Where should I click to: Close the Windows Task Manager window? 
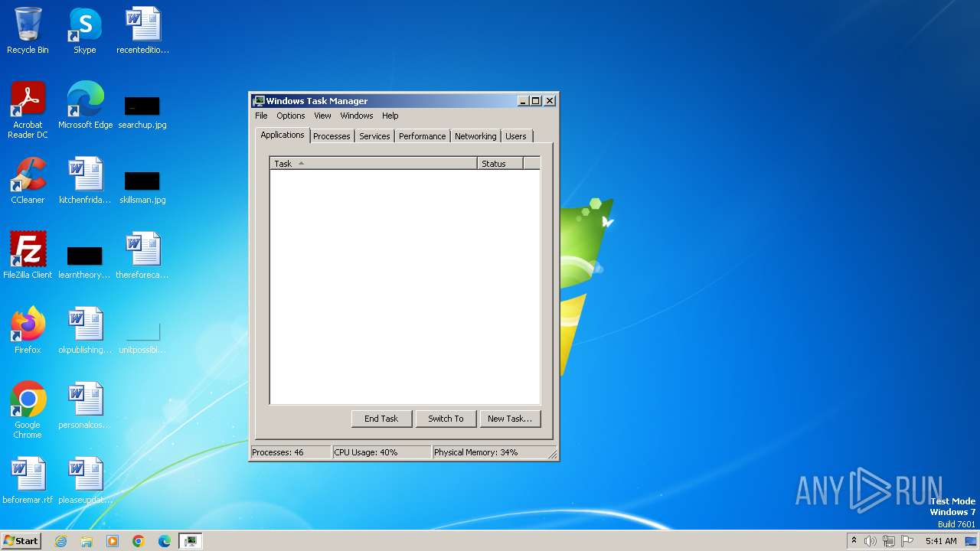tap(550, 101)
